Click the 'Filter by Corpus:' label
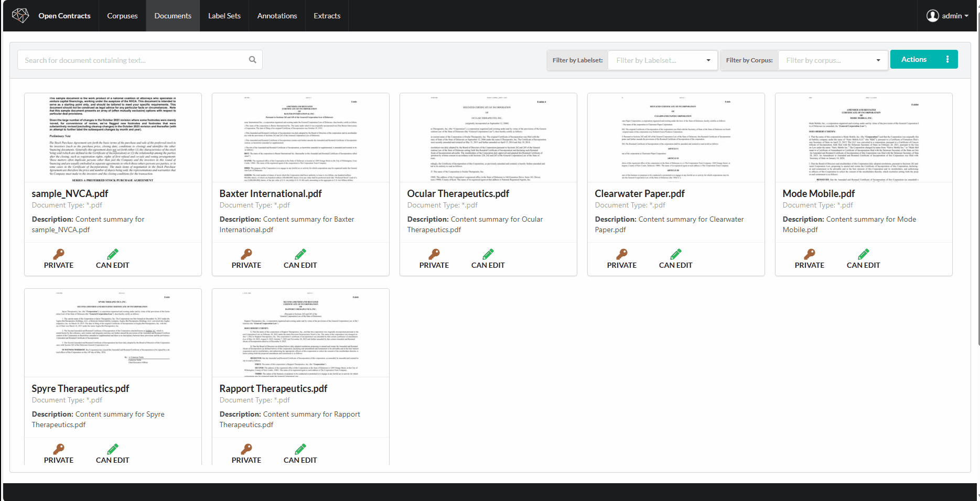The width and height of the screenshot is (980, 501). tap(749, 60)
